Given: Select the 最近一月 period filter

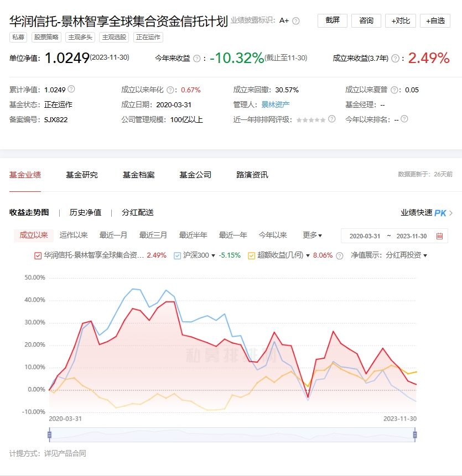Looking at the screenshot, I should (113, 236).
